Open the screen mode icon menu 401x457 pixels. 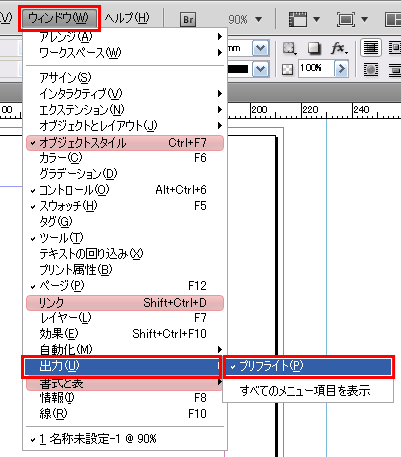coord(352,20)
